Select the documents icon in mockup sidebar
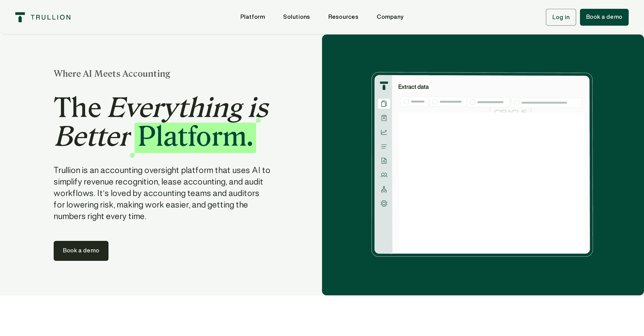 384,104
